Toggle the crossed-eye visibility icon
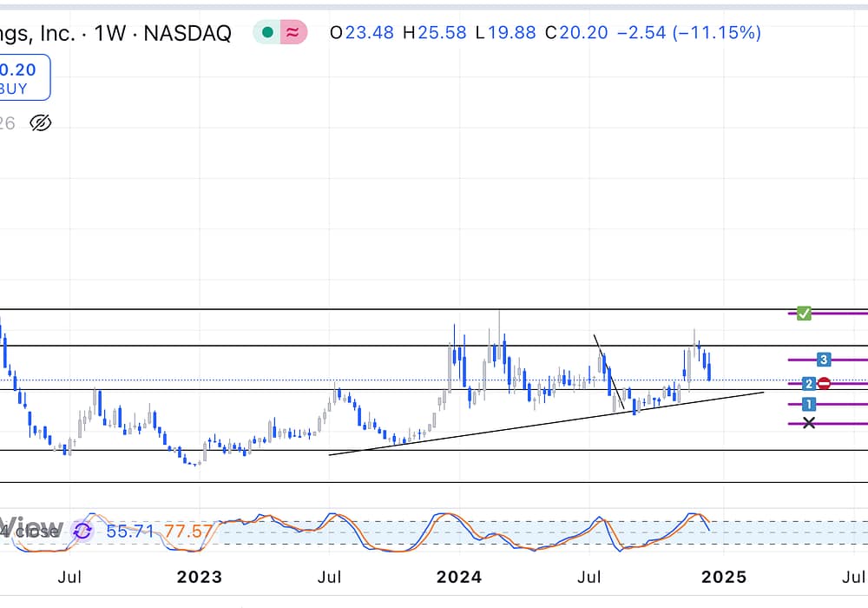 (x=41, y=122)
